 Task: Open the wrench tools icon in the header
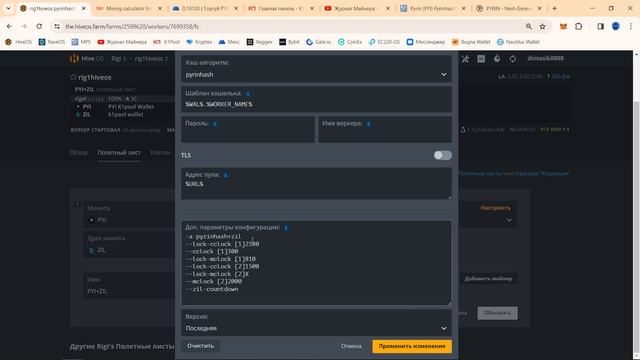465,59
